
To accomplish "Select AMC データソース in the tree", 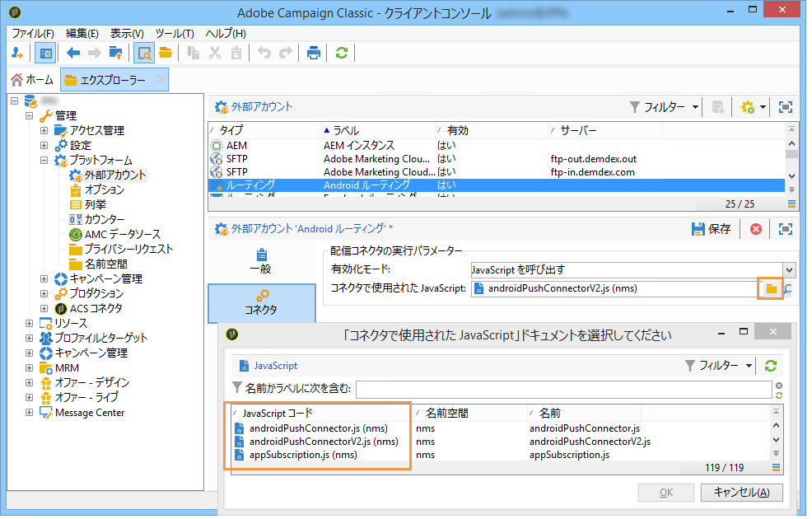I will pyautogui.click(x=122, y=235).
